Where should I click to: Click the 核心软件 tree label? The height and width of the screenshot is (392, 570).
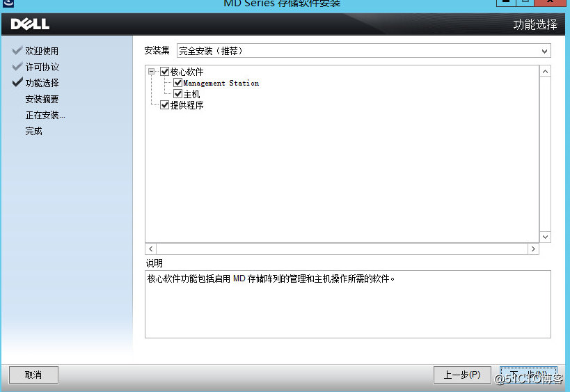click(x=187, y=72)
